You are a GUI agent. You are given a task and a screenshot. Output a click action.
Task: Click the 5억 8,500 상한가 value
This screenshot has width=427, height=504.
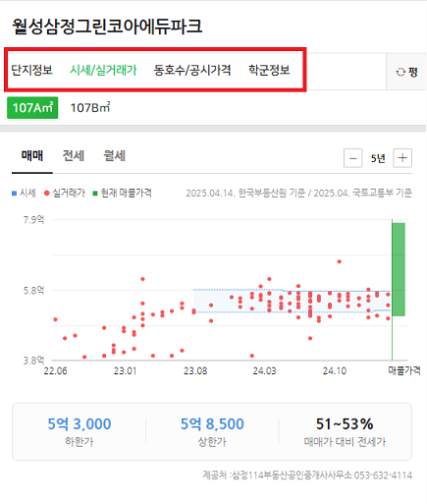pyautogui.click(x=212, y=423)
